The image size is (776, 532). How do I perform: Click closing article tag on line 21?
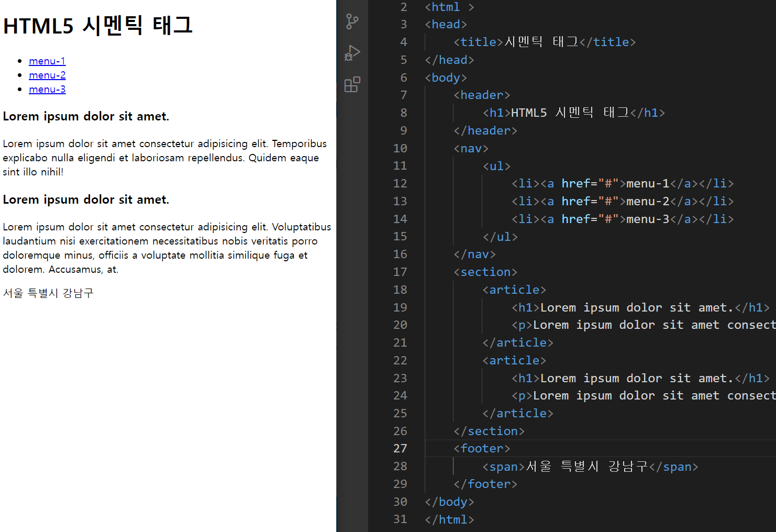click(x=518, y=342)
